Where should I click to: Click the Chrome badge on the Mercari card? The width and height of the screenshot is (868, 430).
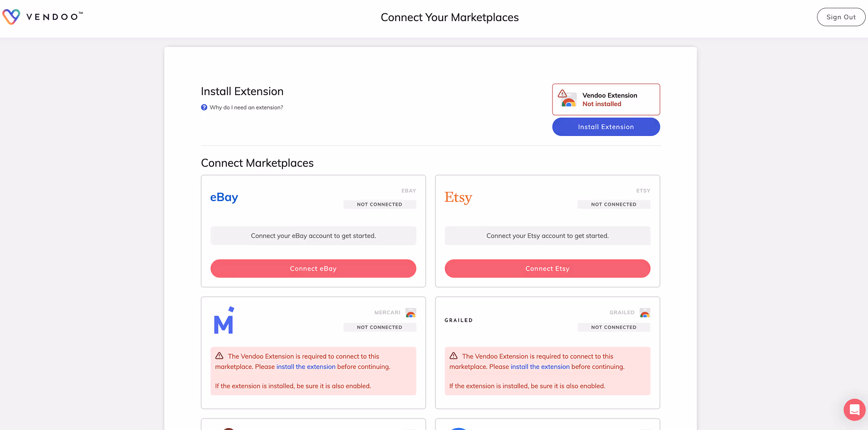click(411, 313)
